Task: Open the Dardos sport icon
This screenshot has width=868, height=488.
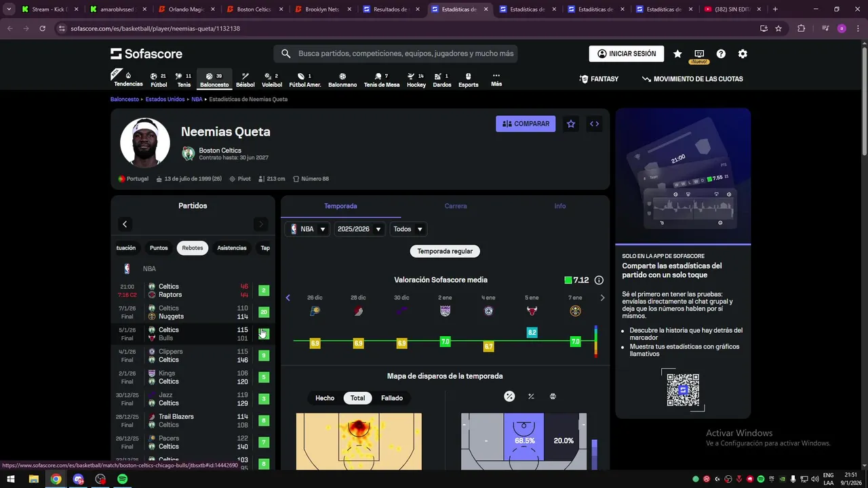Action: coord(442,79)
